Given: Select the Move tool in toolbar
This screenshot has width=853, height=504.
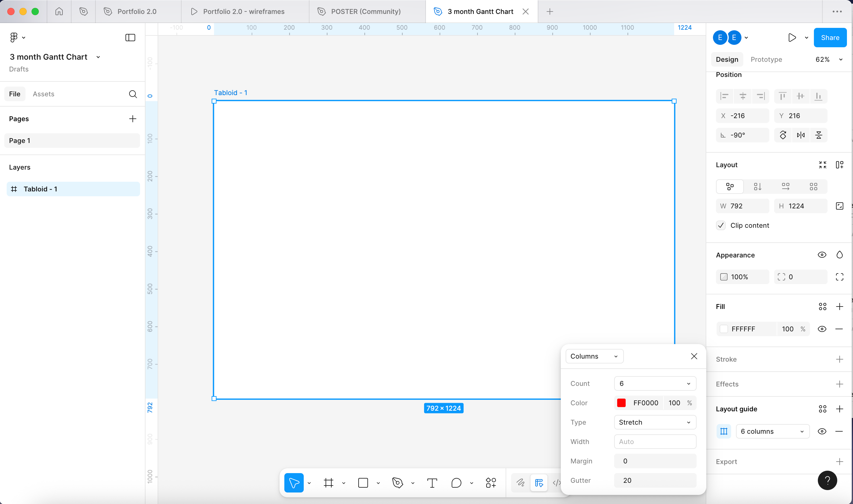Looking at the screenshot, I should pos(294,482).
